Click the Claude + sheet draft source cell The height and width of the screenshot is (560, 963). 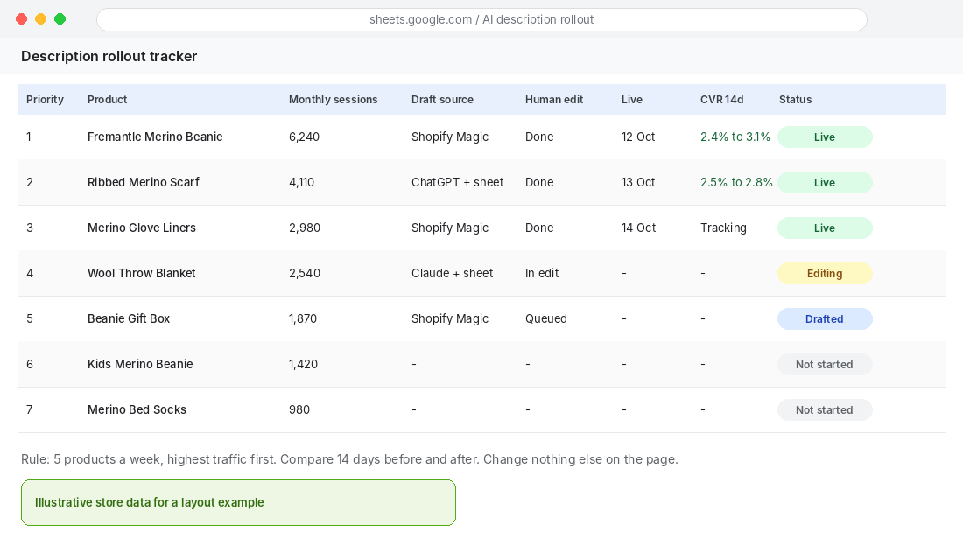[452, 273]
